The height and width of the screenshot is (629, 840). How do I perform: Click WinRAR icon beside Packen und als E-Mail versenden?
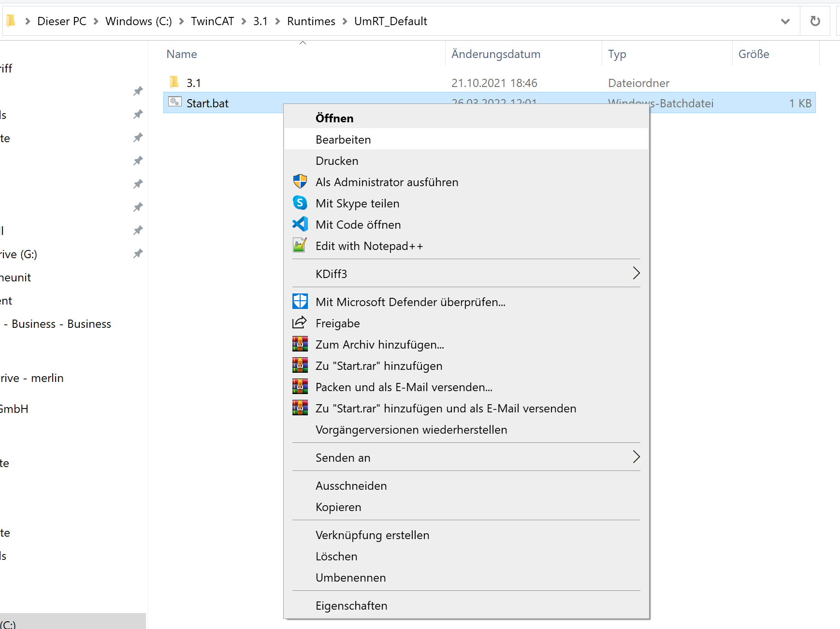[x=300, y=387]
